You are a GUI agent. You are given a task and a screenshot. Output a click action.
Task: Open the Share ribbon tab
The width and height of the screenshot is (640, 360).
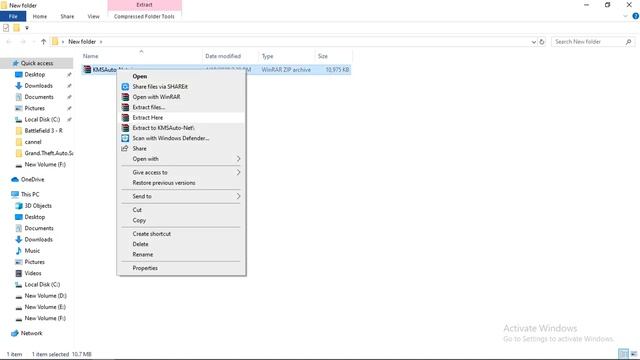click(67, 16)
